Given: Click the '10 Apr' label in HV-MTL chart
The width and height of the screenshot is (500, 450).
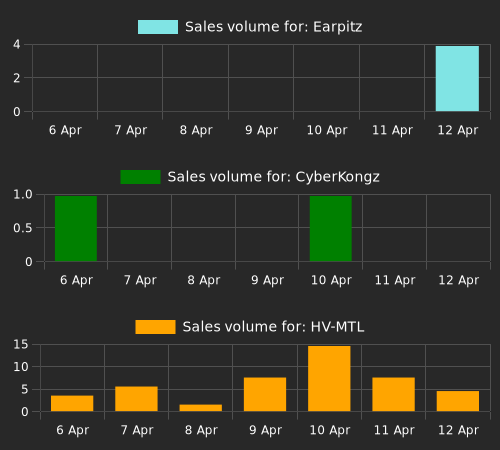Looking at the screenshot, I should (x=330, y=430).
